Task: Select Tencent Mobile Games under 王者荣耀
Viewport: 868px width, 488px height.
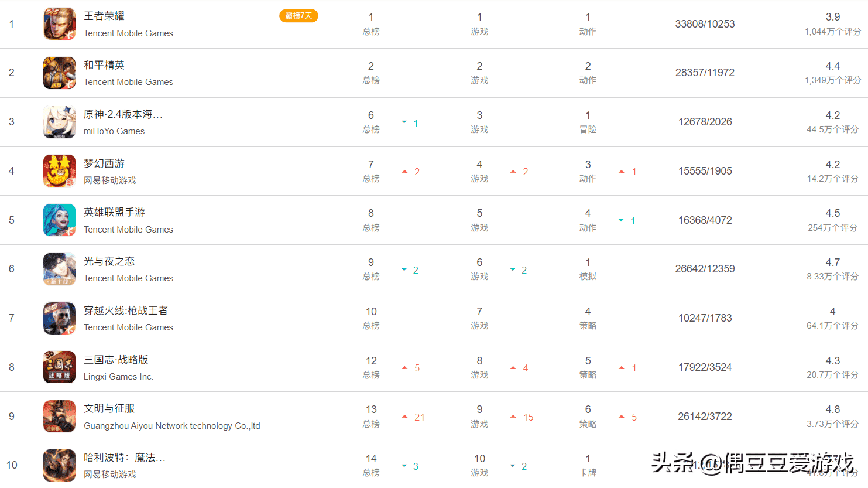Action: 129,33
